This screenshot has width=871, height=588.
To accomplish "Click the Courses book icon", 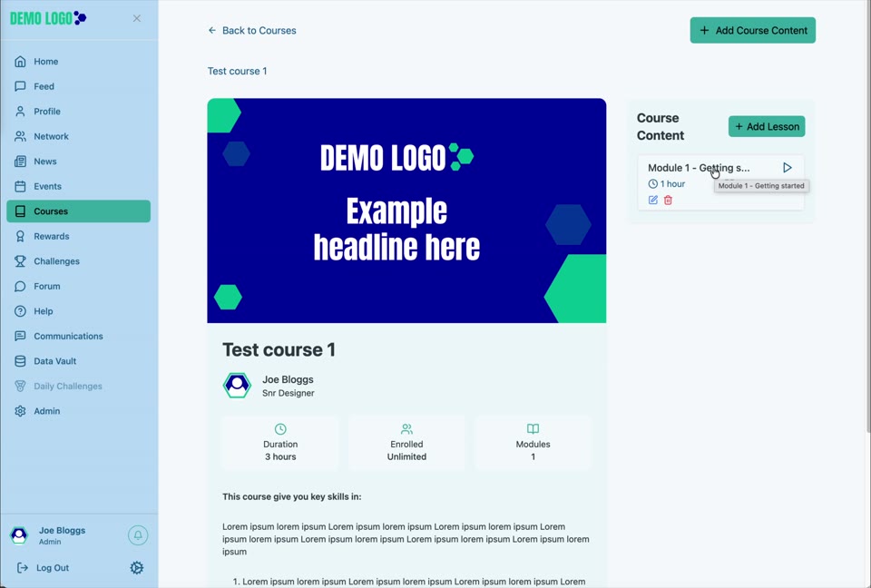I will [x=20, y=211].
